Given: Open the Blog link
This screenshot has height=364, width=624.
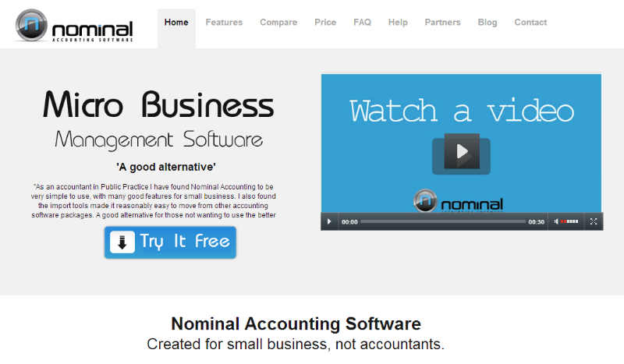Looking at the screenshot, I should 487,23.
